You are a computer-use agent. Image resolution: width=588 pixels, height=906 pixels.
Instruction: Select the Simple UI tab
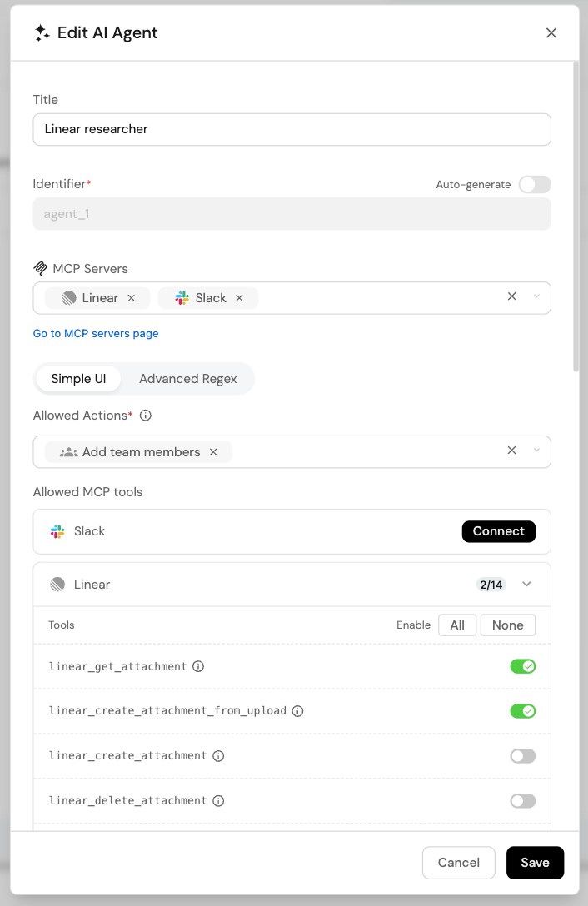tap(78, 379)
